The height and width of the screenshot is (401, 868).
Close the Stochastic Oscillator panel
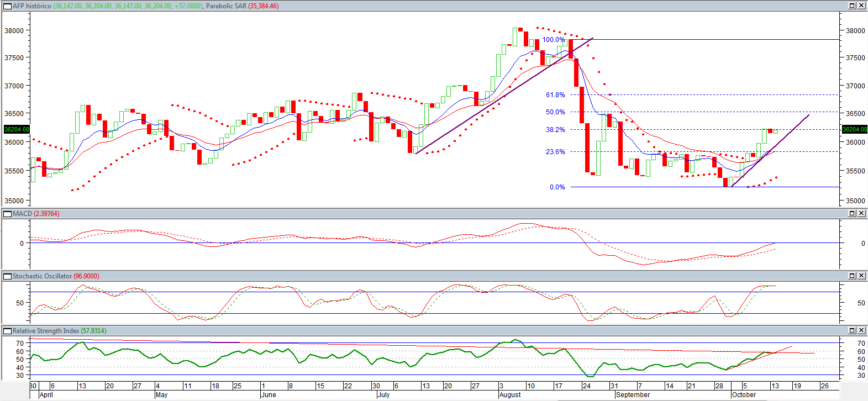[861, 276]
